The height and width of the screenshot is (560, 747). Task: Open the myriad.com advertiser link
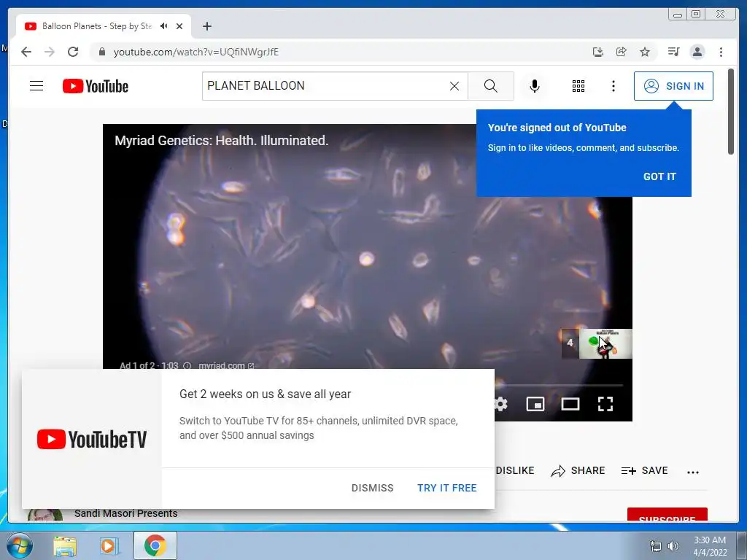[226, 366]
